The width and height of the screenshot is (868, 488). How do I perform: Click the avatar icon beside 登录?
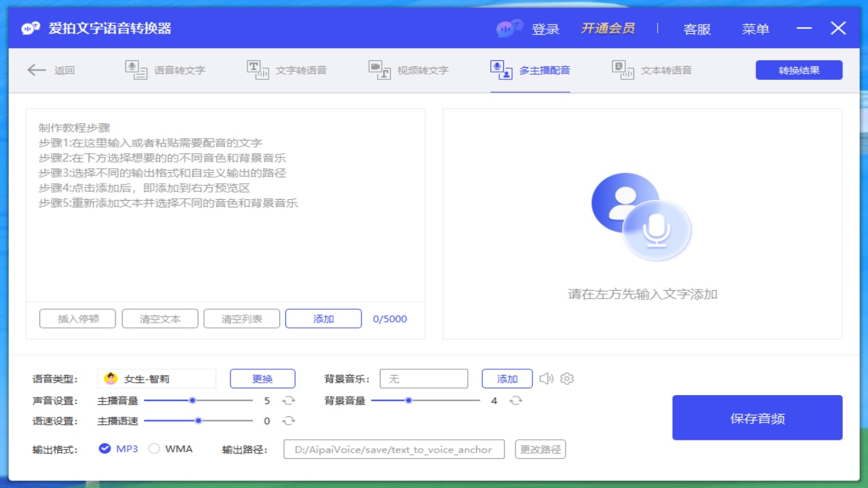pos(507,28)
